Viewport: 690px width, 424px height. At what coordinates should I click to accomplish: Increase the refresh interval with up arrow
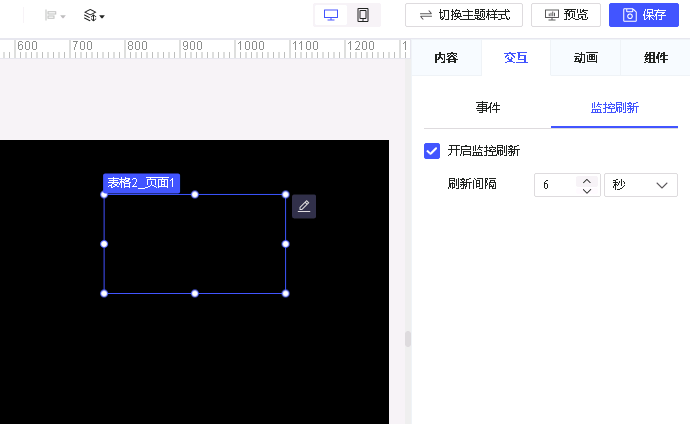(587, 180)
